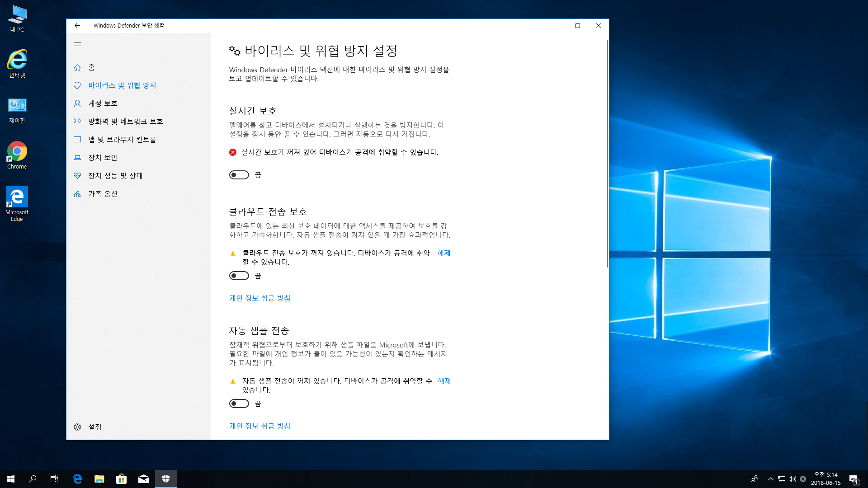
Task: Click the taskbar search magnifier
Action: (33, 479)
